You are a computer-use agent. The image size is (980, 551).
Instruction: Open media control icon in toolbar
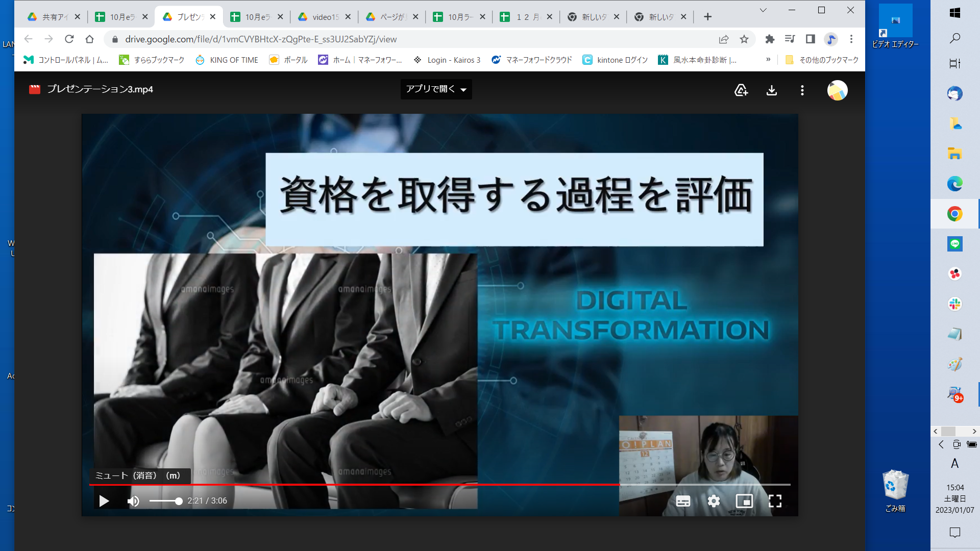pyautogui.click(x=790, y=39)
